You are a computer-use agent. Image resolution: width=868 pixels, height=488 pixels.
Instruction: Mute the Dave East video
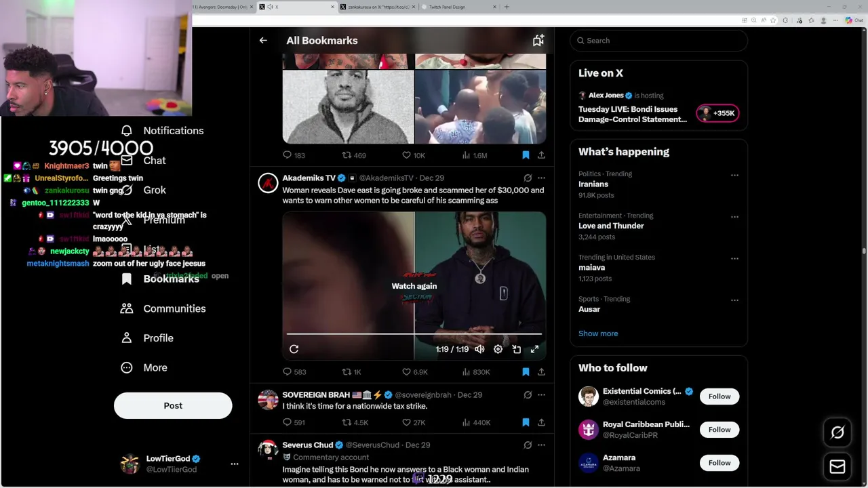tap(479, 349)
